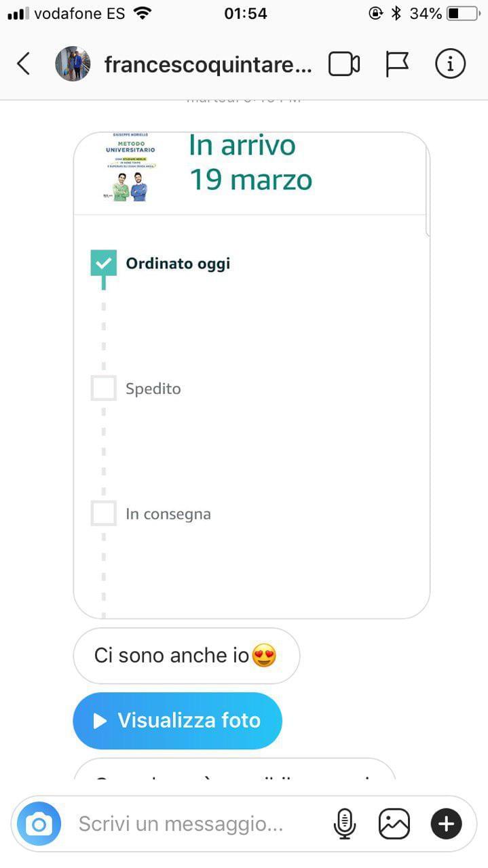
Task: Tap the In arrivo 19 marzo heading
Action: coord(250,163)
